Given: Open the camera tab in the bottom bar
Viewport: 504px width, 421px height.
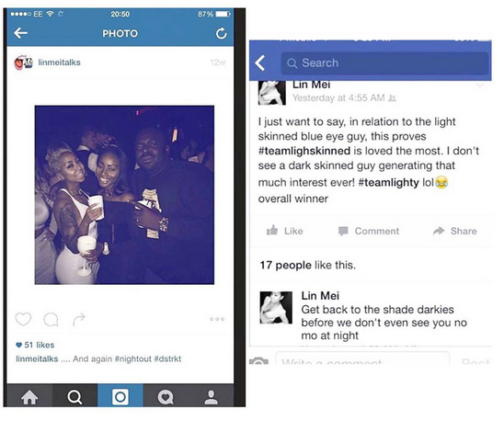Looking at the screenshot, I should tap(120, 397).
